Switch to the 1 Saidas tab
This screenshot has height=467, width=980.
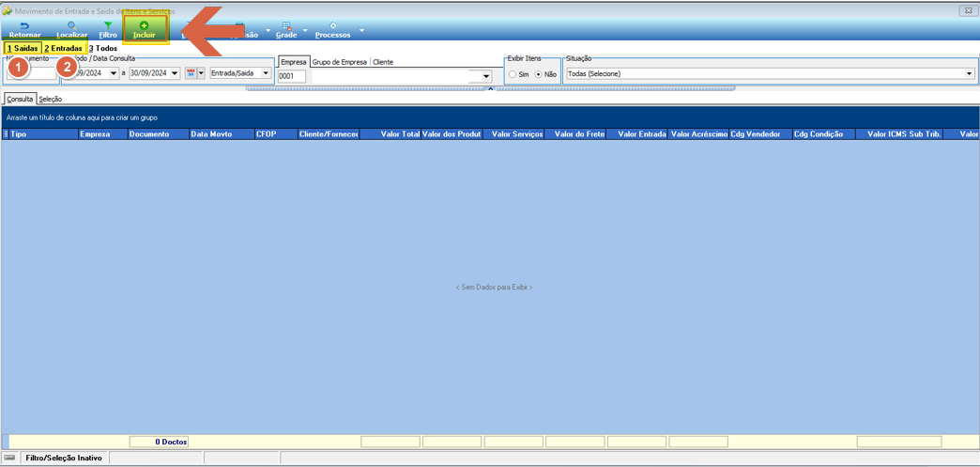[x=23, y=48]
